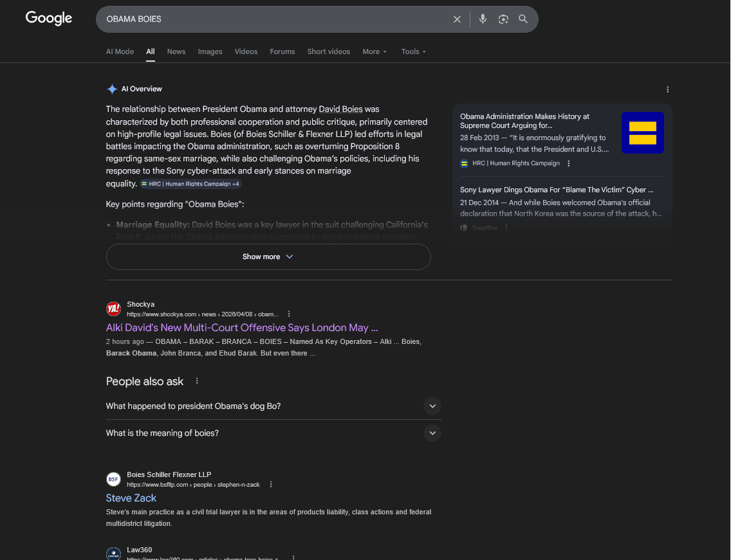Viewport: 731px width, 560px height.
Task: Open People also ask options menu
Action: 197,381
